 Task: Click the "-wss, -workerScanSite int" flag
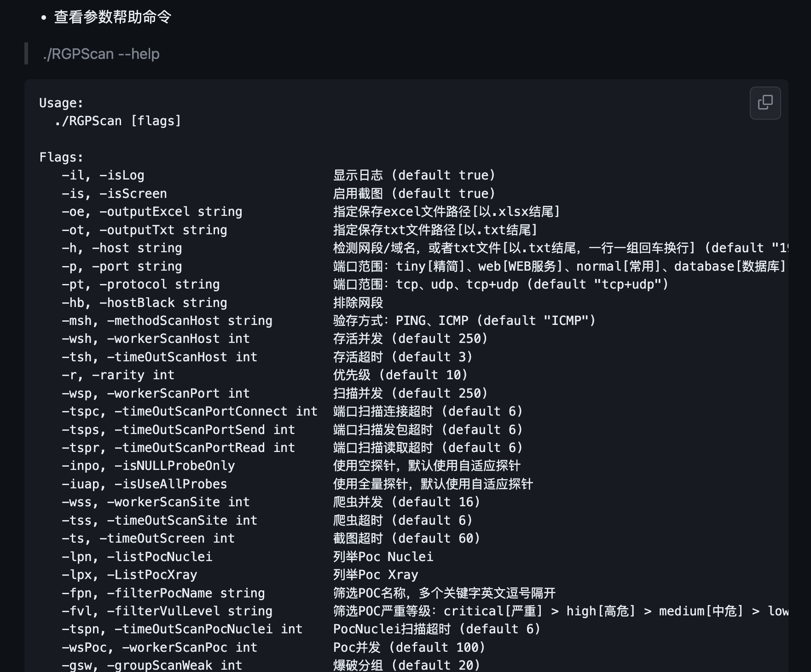(x=156, y=502)
